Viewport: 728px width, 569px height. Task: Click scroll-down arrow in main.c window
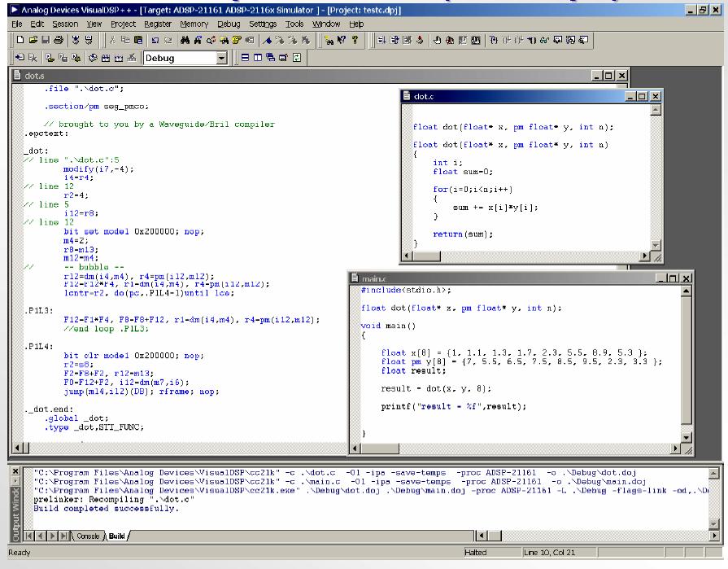click(687, 438)
